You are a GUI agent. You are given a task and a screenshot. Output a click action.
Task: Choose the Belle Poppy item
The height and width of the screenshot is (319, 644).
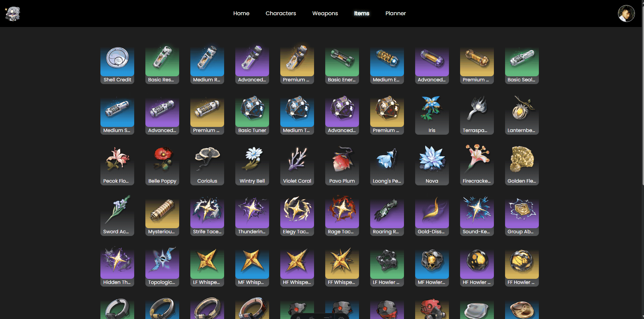click(162, 165)
